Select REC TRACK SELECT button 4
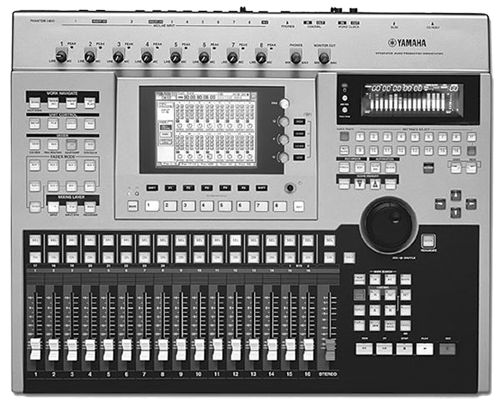 [x=401, y=136]
